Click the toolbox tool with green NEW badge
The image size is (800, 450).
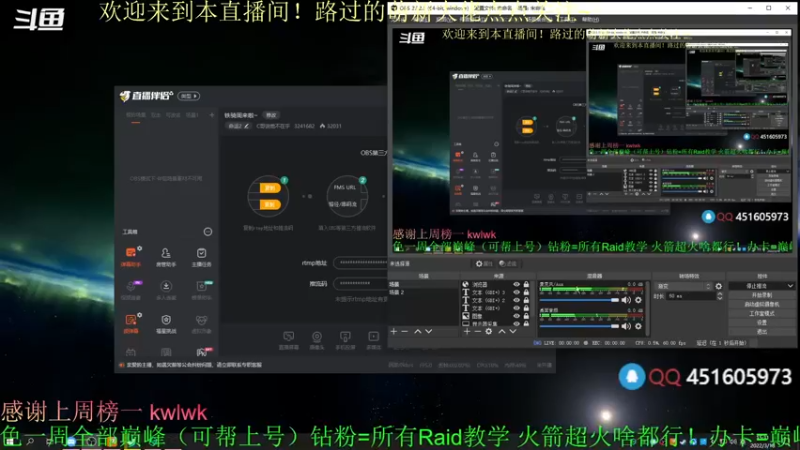pyautogui.click(x=202, y=289)
